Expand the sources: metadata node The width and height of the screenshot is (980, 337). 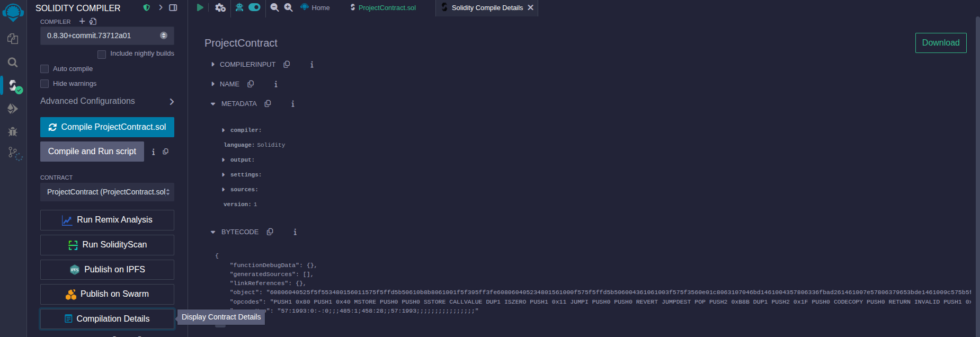[224, 189]
